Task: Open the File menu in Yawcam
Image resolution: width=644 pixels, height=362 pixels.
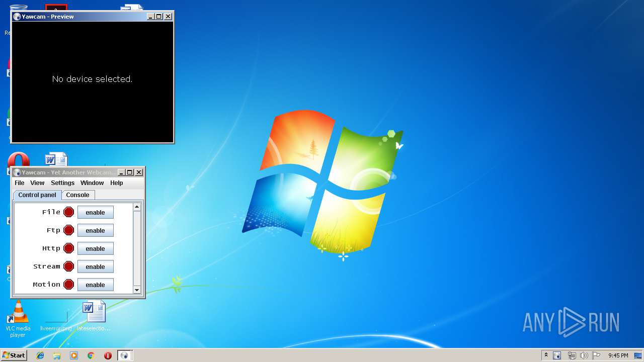Action: tap(20, 183)
